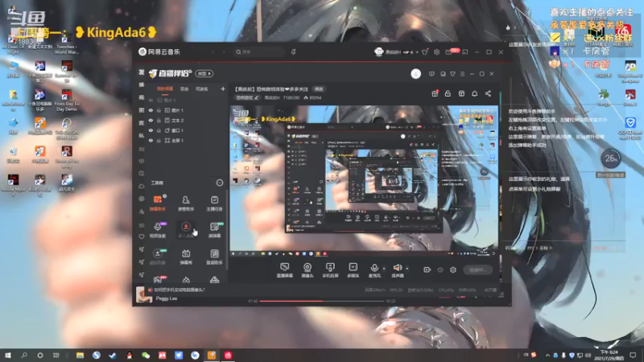
Task: Open the 读弹幕 read-danmaku tool
Action: click(x=215, y=230)
